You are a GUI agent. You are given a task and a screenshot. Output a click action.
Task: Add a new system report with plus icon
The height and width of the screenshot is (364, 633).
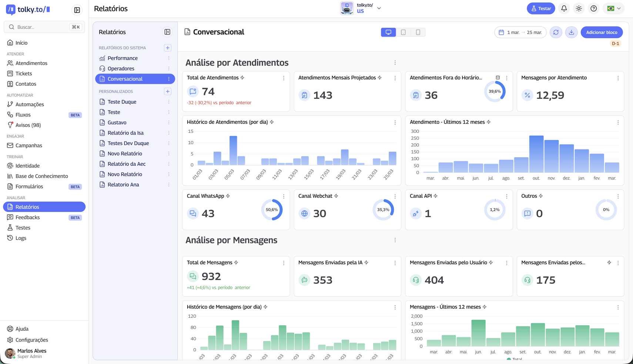168,48
